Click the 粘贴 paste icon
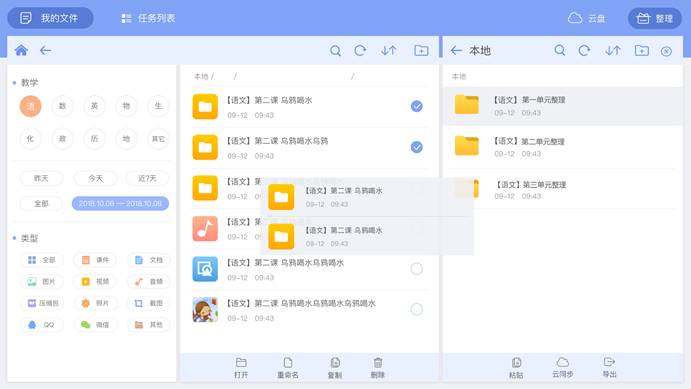691x389 pixels. pyautogui.click(x=516, y=363)
